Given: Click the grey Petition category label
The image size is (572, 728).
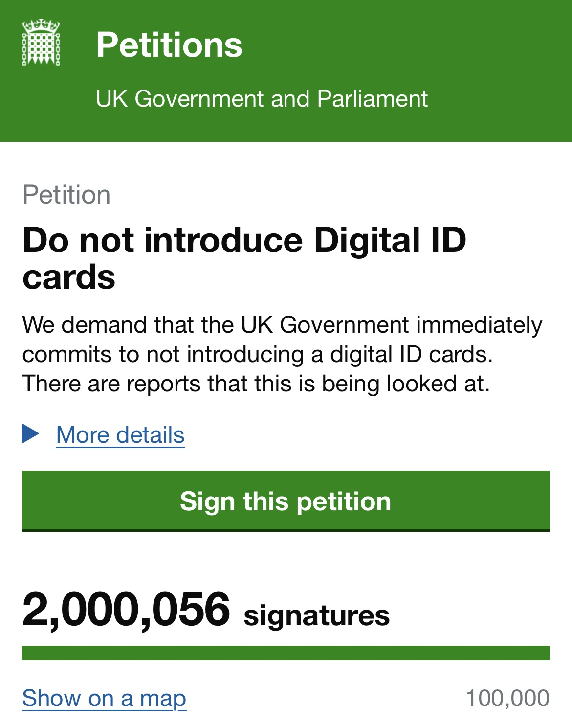Looking at the screenshot, I should (66, 195).
